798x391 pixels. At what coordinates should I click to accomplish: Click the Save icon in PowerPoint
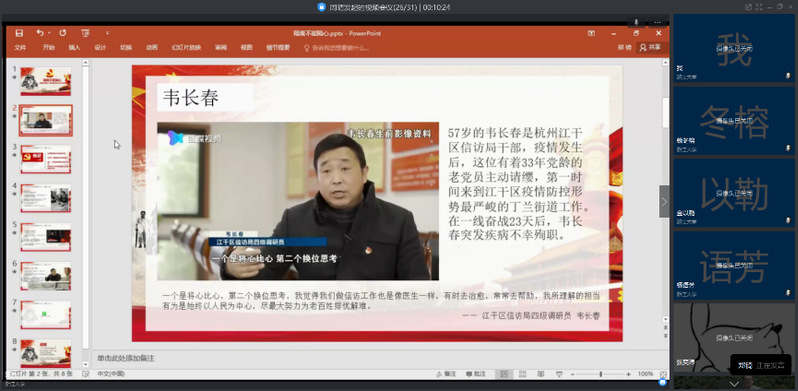[x=19, y=33]
